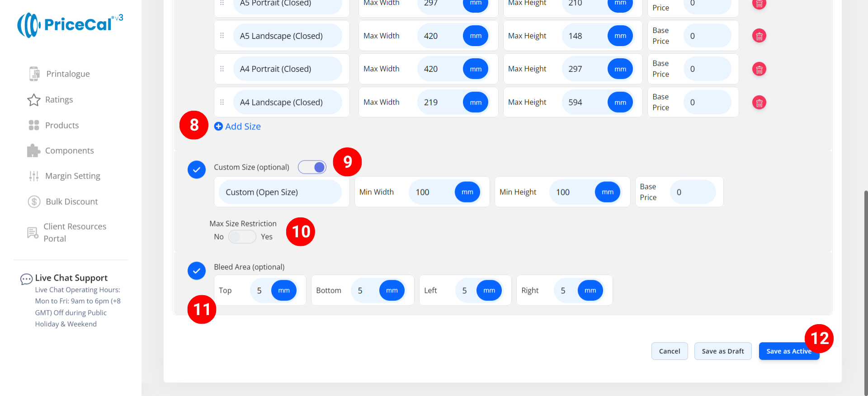
Task: Click the page vertical scrollbar
Action: [865, 289]
